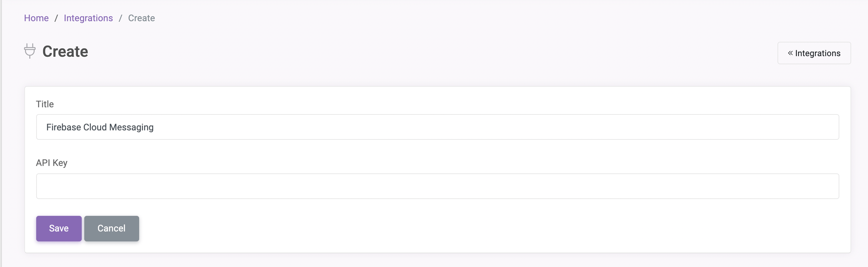
Task: Click the left sidebar edge strip
Action: (1, 133)
